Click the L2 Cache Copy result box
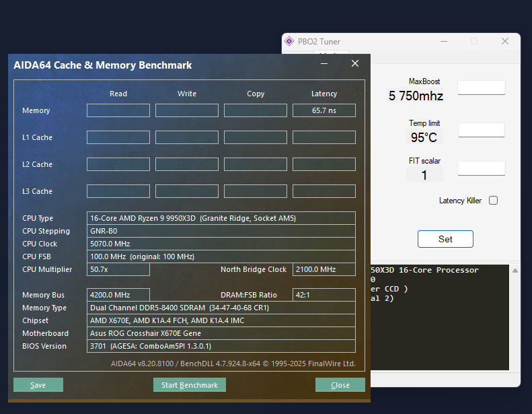532x414 pixels. click(x=256, y=164)
